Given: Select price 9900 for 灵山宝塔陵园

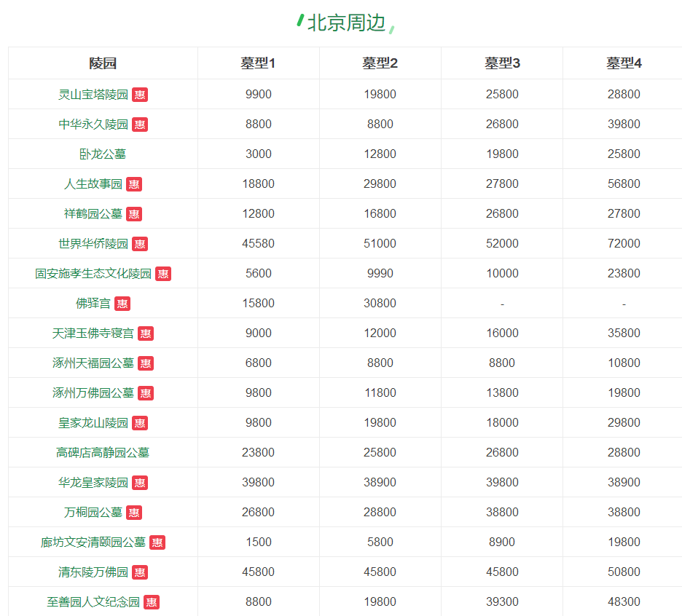Looking at the screenshot, I should 259,95.
